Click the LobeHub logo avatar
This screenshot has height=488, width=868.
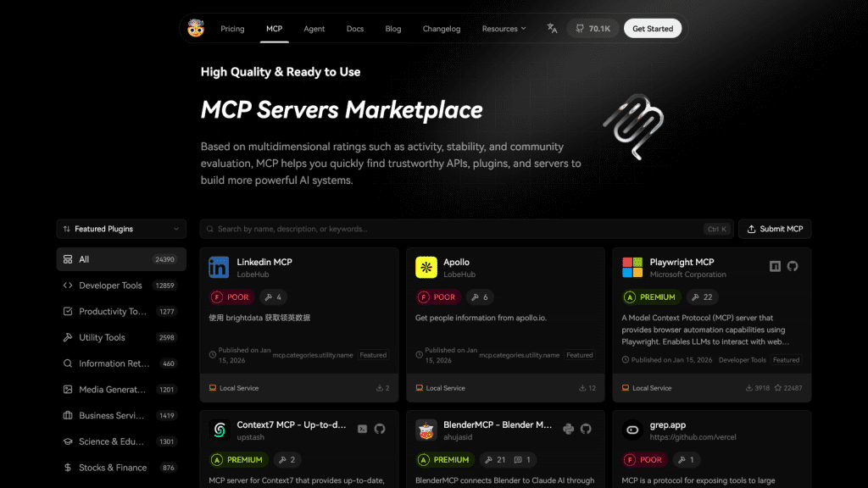click(196, 28)
